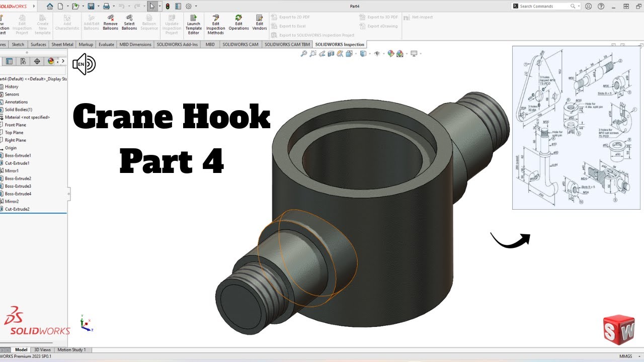Click Zoom to Fit magnifier in view toolbar
Viewport: 644px width, 362px height.
click(x=303, y=53)
